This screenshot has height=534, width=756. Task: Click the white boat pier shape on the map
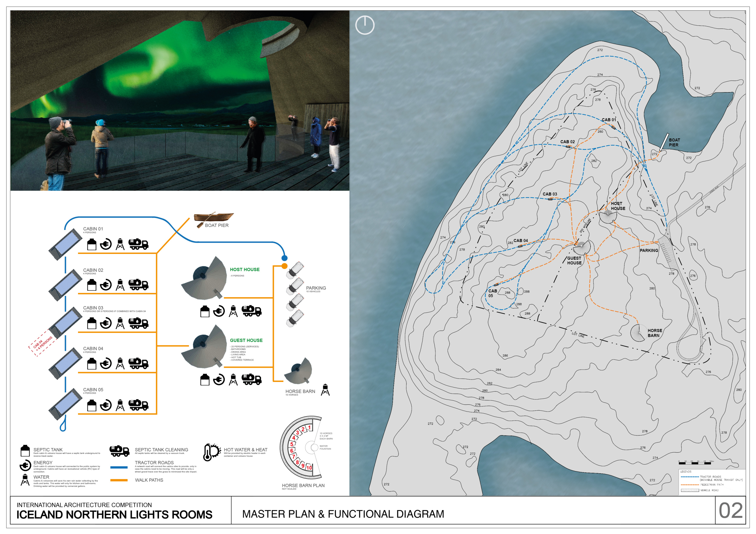664,141
